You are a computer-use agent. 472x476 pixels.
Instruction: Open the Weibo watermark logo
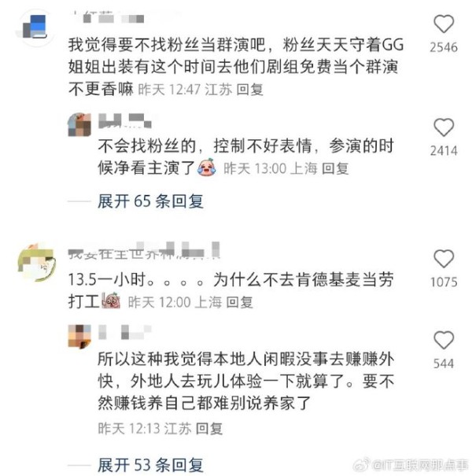(x=361, y=463)
